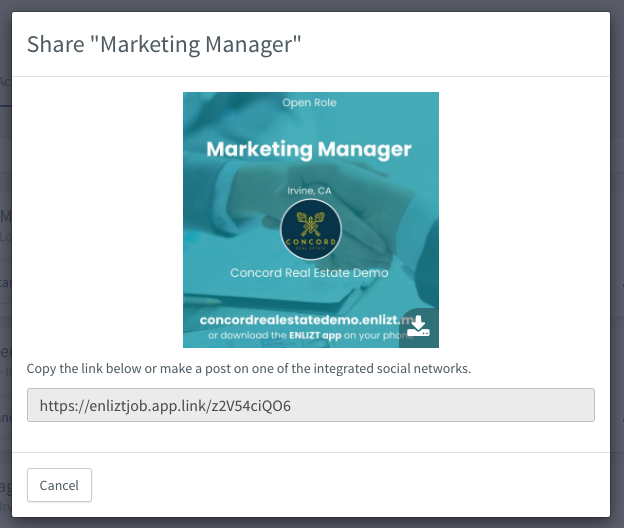Open the Marketing Manager role preview image
The height and width of the screenshot is (528, 624).
click(311, 220)
